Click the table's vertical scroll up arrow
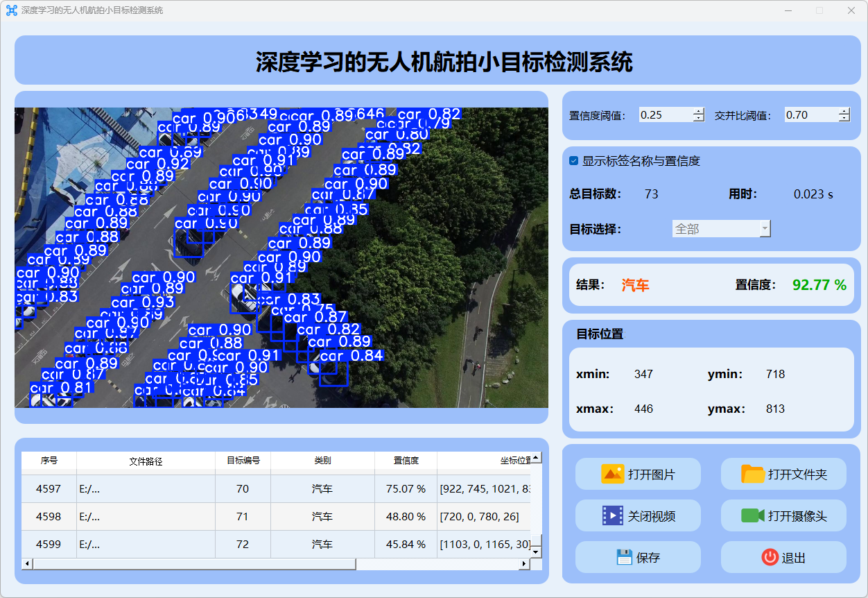 point(536,458)
